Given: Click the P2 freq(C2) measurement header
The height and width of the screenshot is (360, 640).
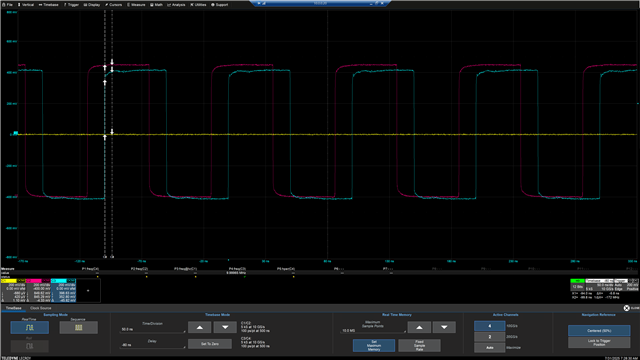Looking at the screenshot, I should (139, 269).
